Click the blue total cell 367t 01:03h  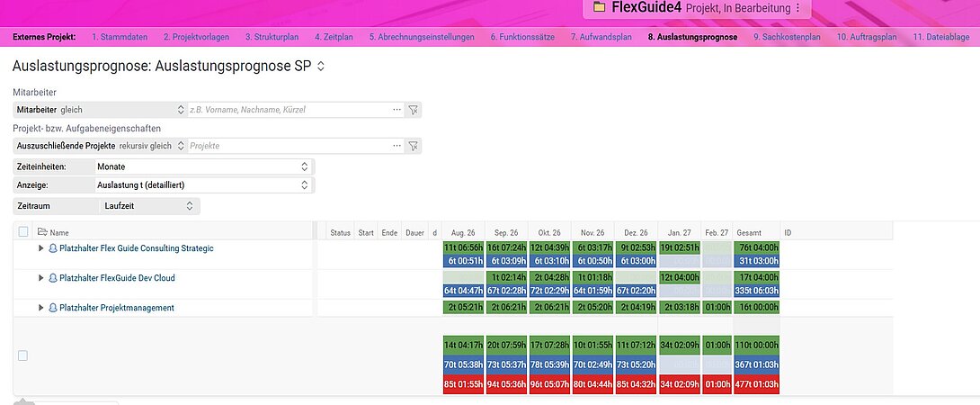[x=757, y=364]
